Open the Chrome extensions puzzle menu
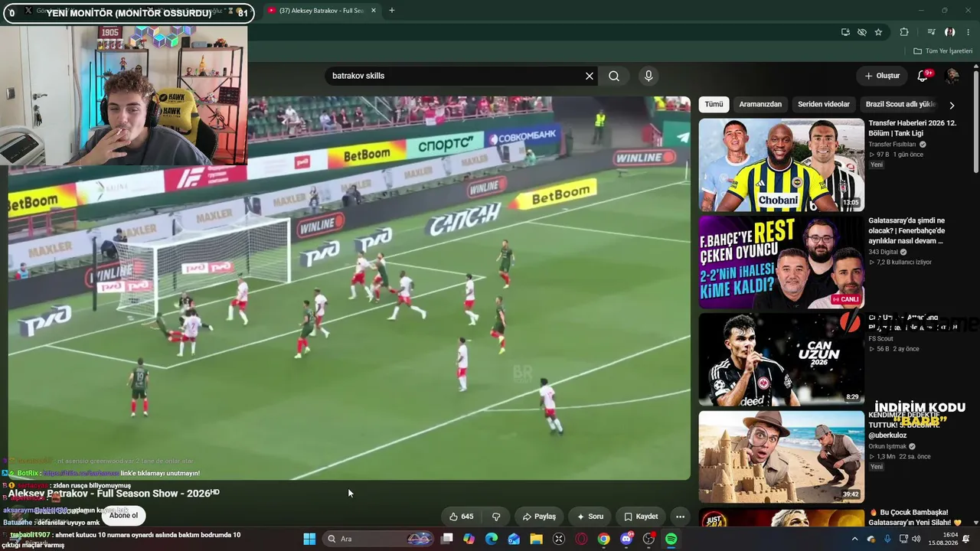 (904, 32)
